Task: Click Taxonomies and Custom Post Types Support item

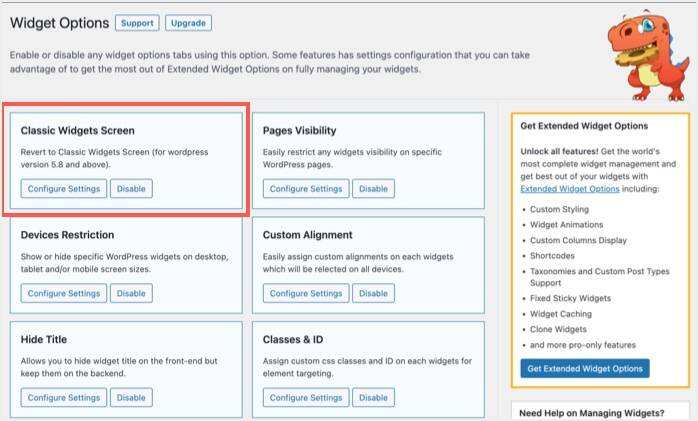Action: pyautogui.click(x=600, y=277)
